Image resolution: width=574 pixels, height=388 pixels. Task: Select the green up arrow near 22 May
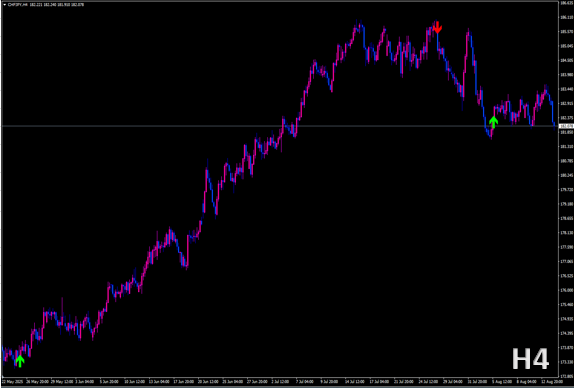tap(20, 361)
